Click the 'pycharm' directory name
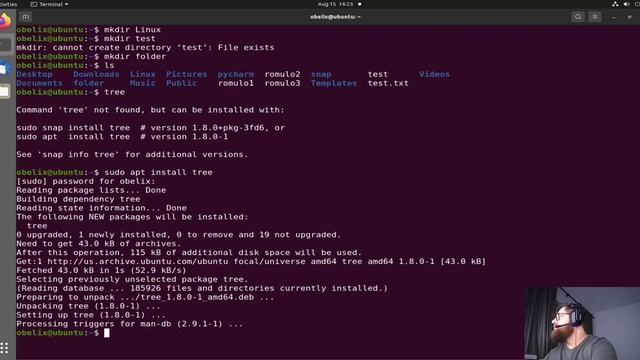The width and height of the screenshot is (640, 360). coord(236,74)
